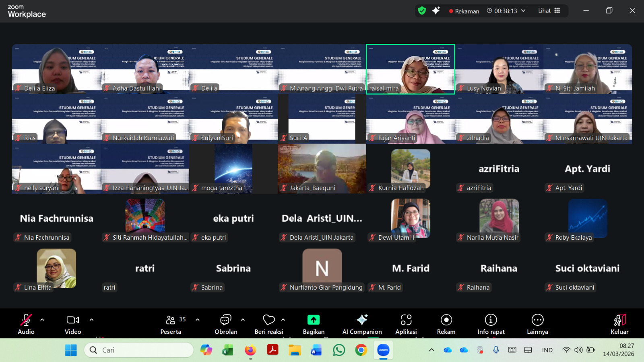This screenshot has width=644, height=362.
Task: Unmute the Audio microphone
Action: point(26,320)
